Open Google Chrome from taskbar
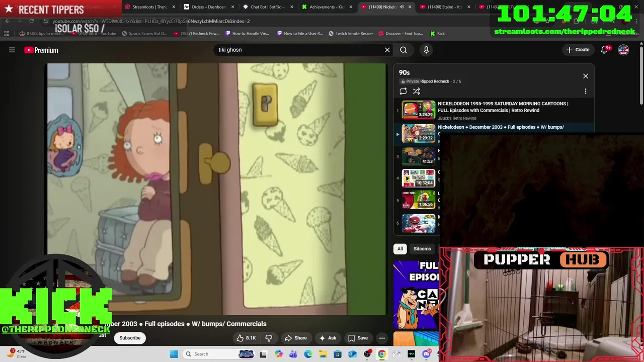This screenshot has height=362, width=644. coord(382,354)
